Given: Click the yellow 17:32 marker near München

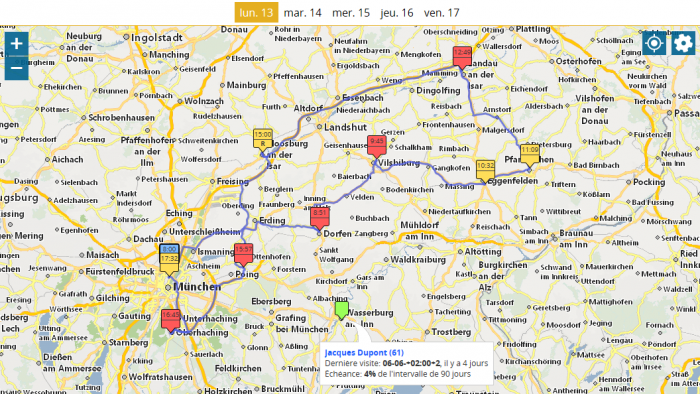Looking at the screenshot, I should pos(169,264).
